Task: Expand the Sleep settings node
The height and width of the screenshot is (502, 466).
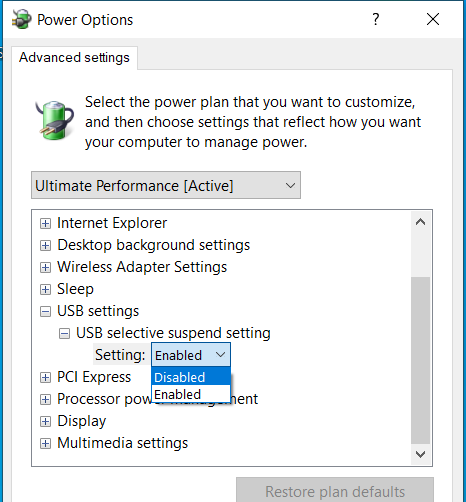Action: (x=45, y=289)
